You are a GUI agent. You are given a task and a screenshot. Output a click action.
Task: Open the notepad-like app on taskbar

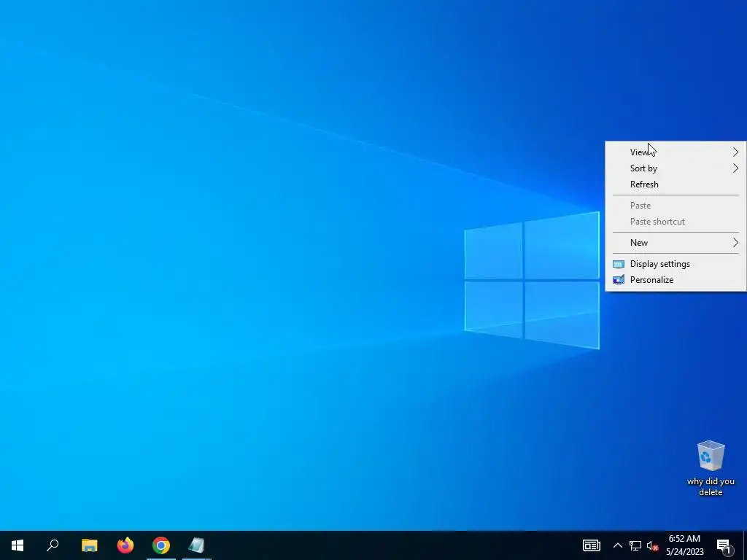[196, 545]
